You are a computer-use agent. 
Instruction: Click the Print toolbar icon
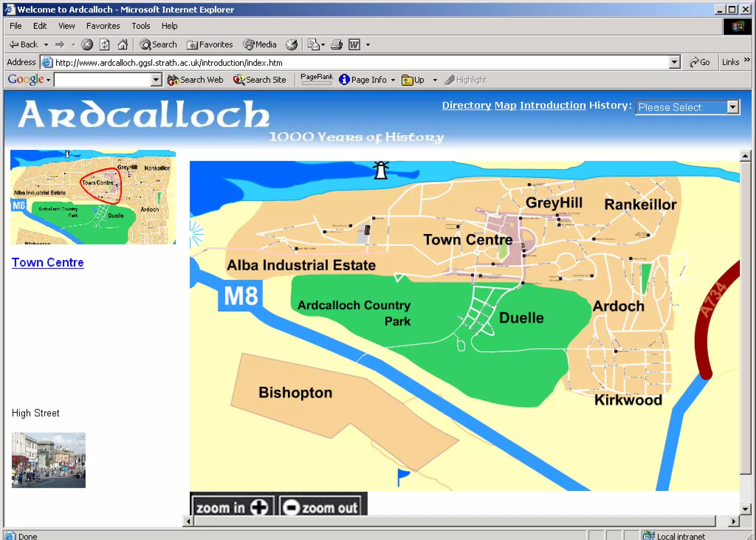pyautogui.click(x=336, y=45)
